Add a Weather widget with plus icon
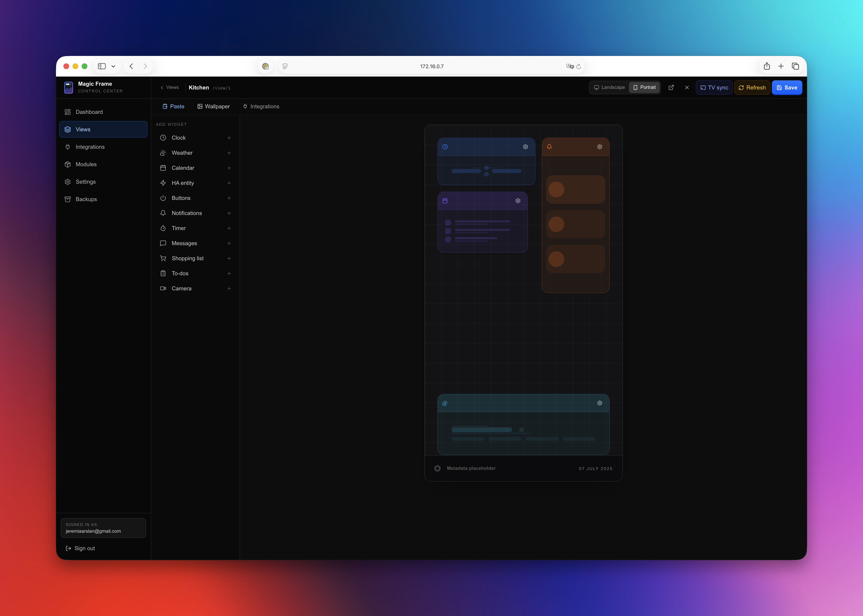Screen dimensions: 863x616 pos(229,153)
